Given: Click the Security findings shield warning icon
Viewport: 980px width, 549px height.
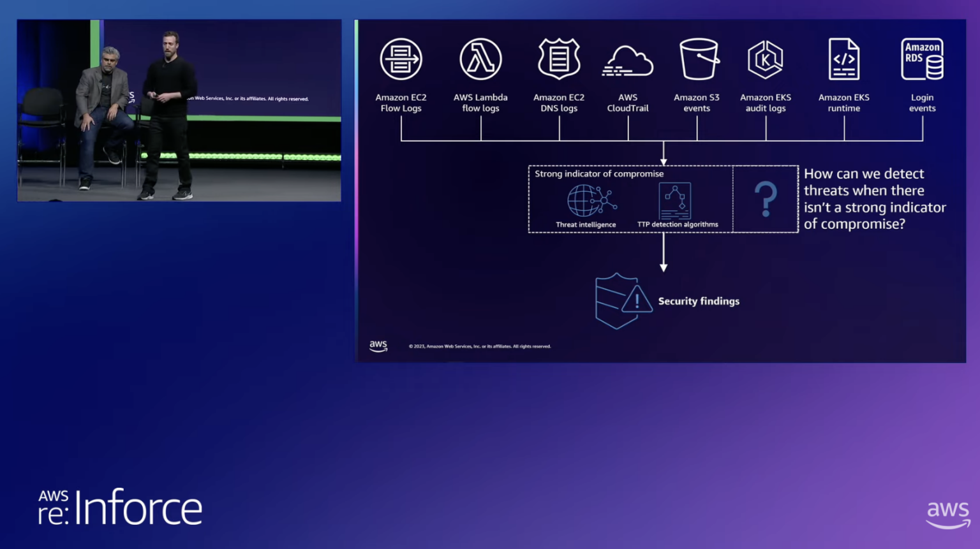Looking at the screenshot, I should point(621,301).
